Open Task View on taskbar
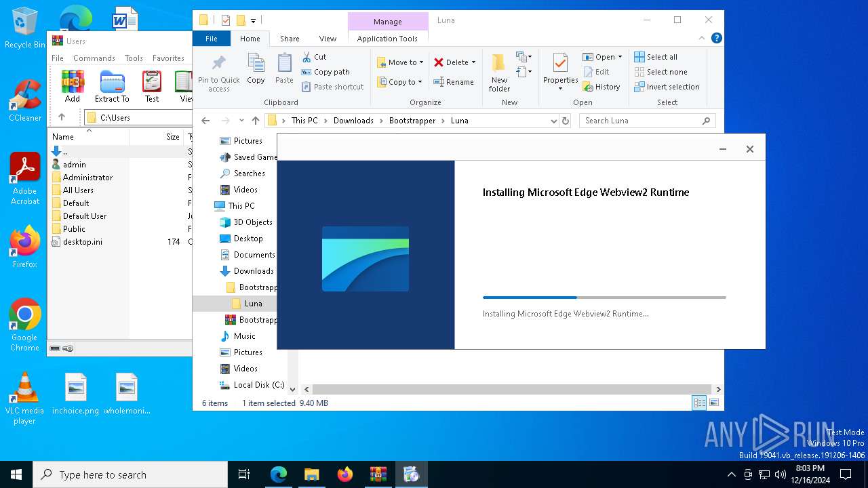Screen dimensions: 868x488 click(x=244, y=474)
